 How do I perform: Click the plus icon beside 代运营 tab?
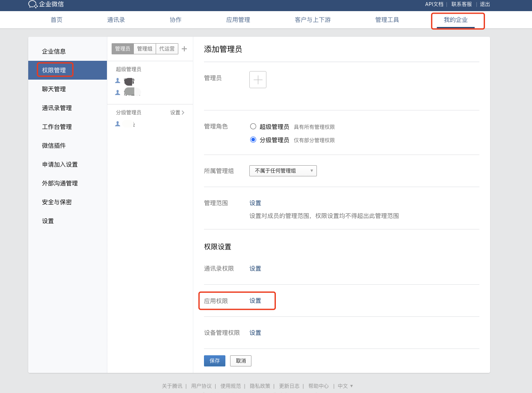tap(184, 49)
